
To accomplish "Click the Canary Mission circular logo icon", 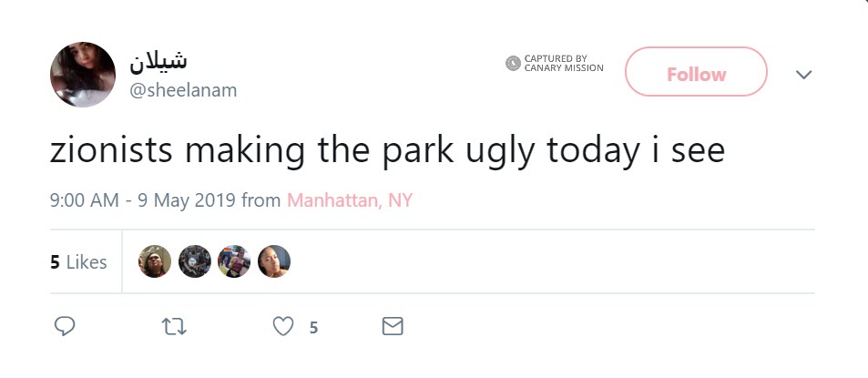I will (x=513, y=63).
